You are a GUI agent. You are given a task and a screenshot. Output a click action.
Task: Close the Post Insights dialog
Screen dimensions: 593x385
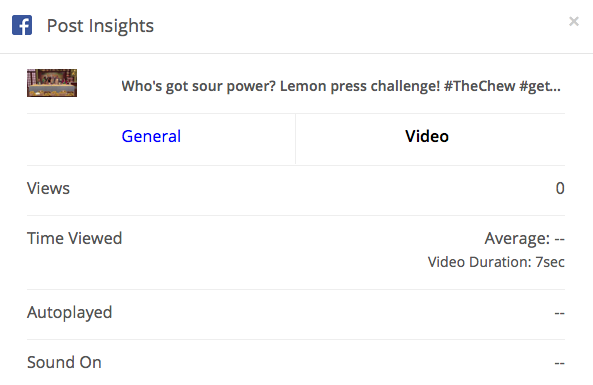click(574, 22)
